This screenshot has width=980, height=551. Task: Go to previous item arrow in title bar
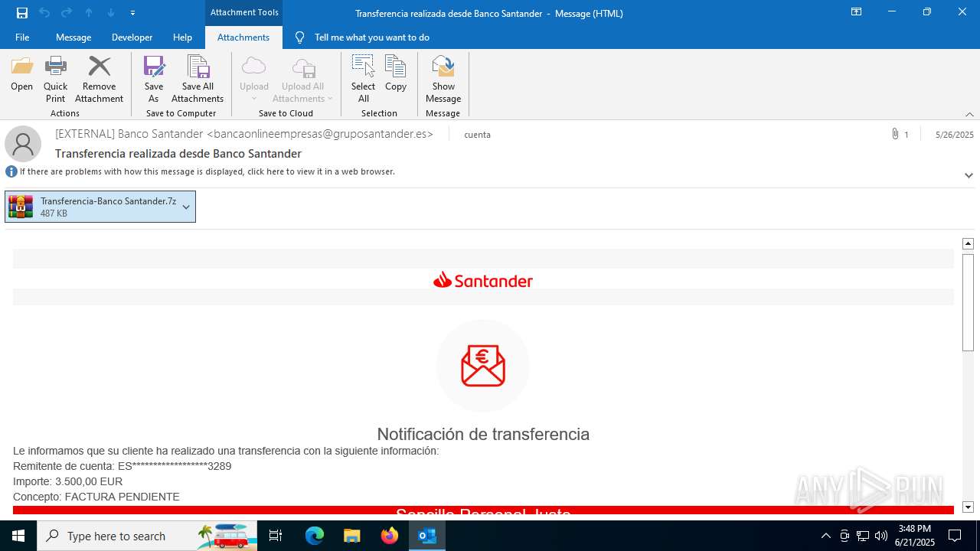point(89,13)
